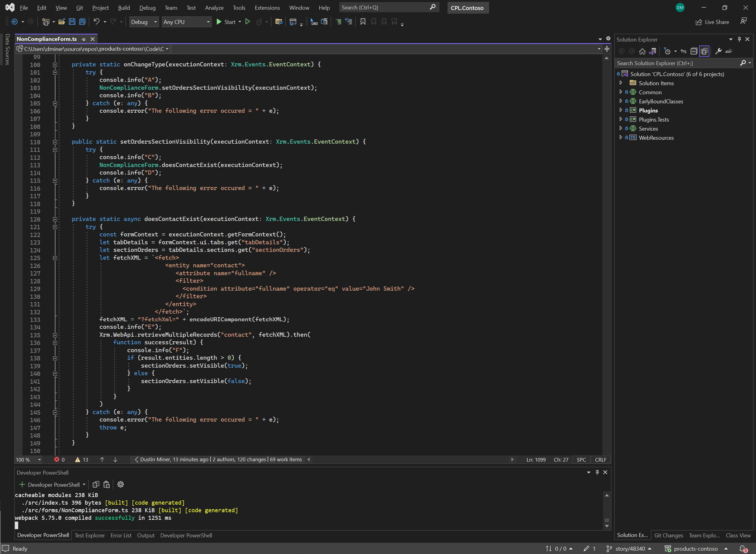Click the Undo arrow icon

point(97,22)
